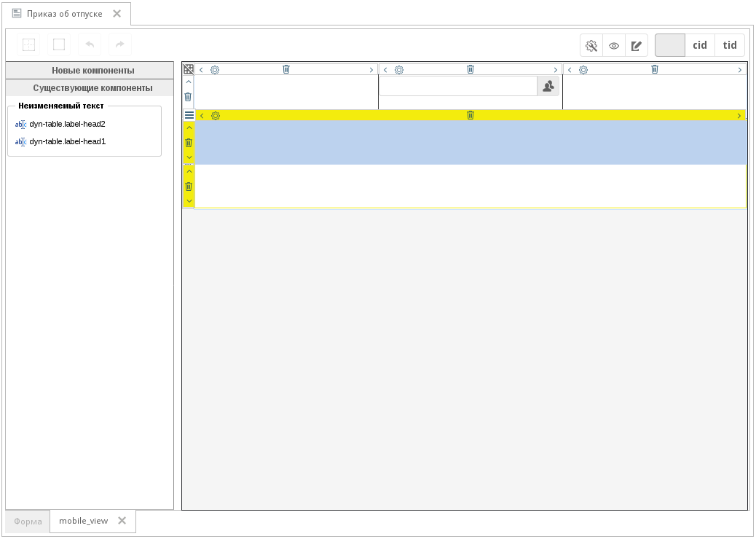Delete the top table row via its trash icon
756x539 pixels.
pyautogui.click(x=188, y=97)
